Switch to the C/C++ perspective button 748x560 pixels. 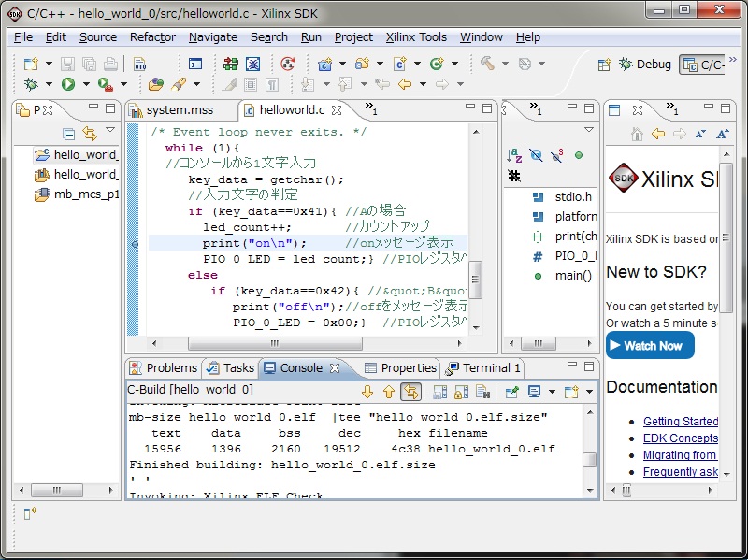pos(703,65)
